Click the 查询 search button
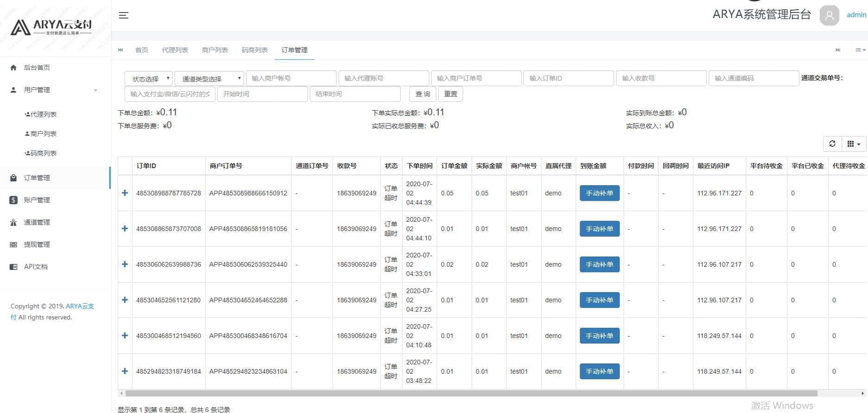 (x=422, y=94)
